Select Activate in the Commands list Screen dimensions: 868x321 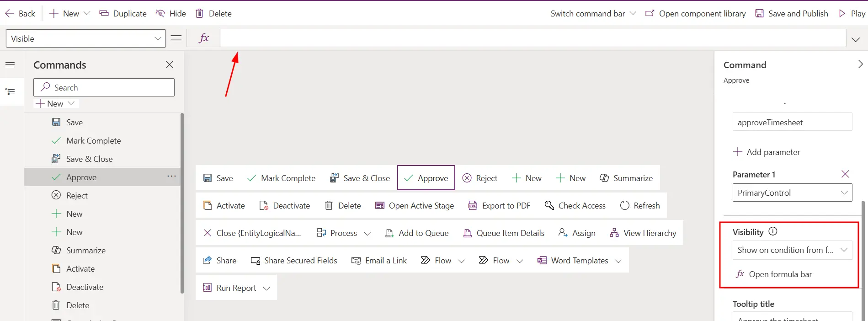pos(103,268)
